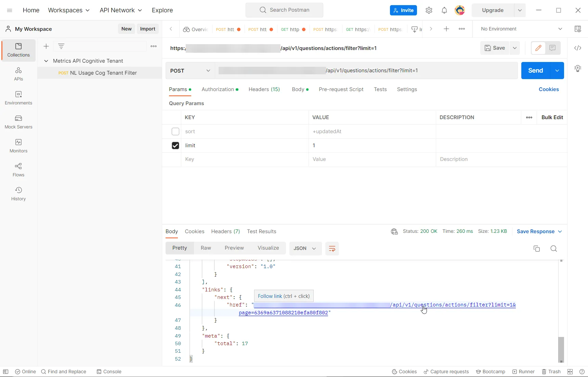Open the request method dropdown
Image resolution: width=588 pixels, height=377 pixels.
click(x=190, y=71)
